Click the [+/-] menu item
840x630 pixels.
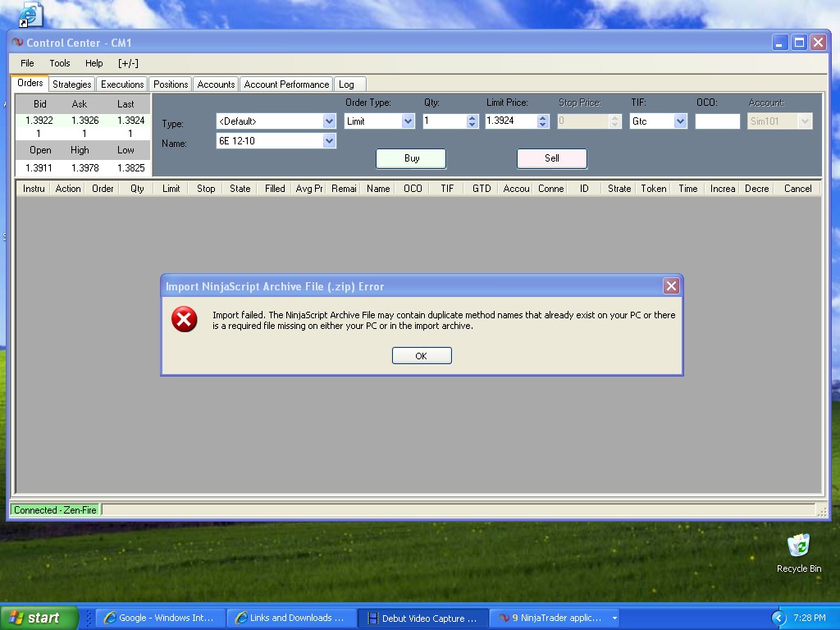pyautogui.click(x=128, y=63)
